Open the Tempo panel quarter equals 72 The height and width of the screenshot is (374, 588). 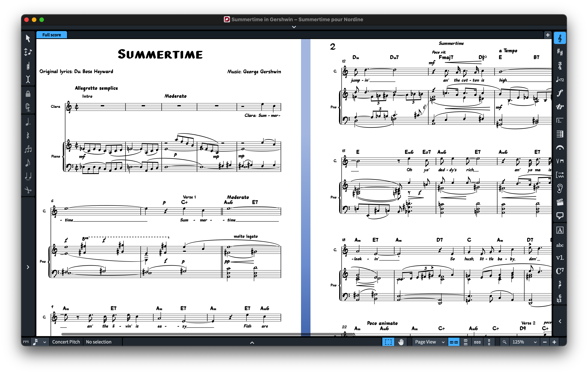coord(560,80)
